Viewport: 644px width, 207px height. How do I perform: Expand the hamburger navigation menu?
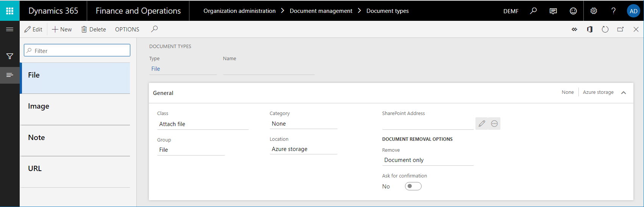tap(10, 29)
